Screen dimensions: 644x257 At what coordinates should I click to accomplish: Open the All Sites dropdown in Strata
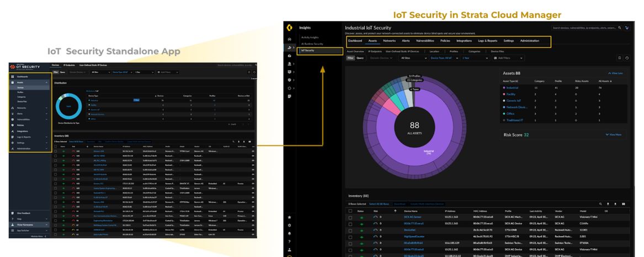(413, 58)
